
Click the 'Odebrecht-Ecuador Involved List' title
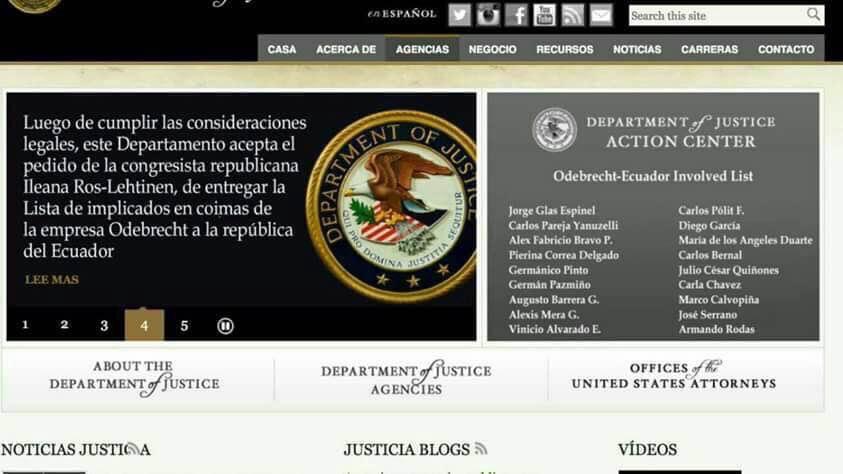click(x=653, y=176)
